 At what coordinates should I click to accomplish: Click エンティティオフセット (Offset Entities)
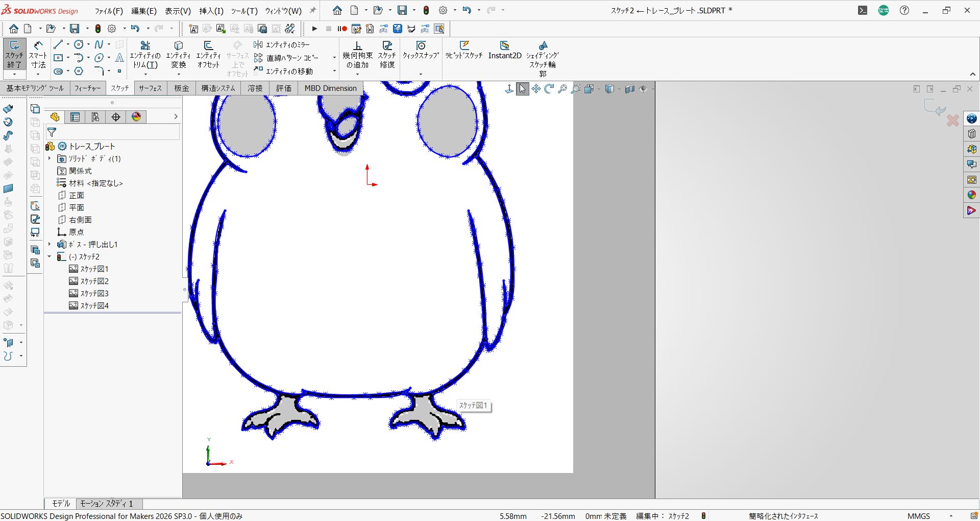(208, 55)
